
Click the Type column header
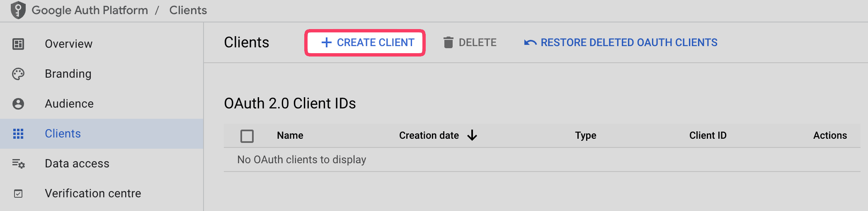[586, 135]
